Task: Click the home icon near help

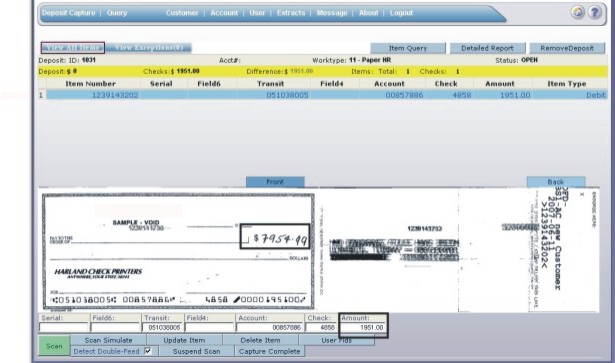Action: pyautogui.click(x=577, y=13)
